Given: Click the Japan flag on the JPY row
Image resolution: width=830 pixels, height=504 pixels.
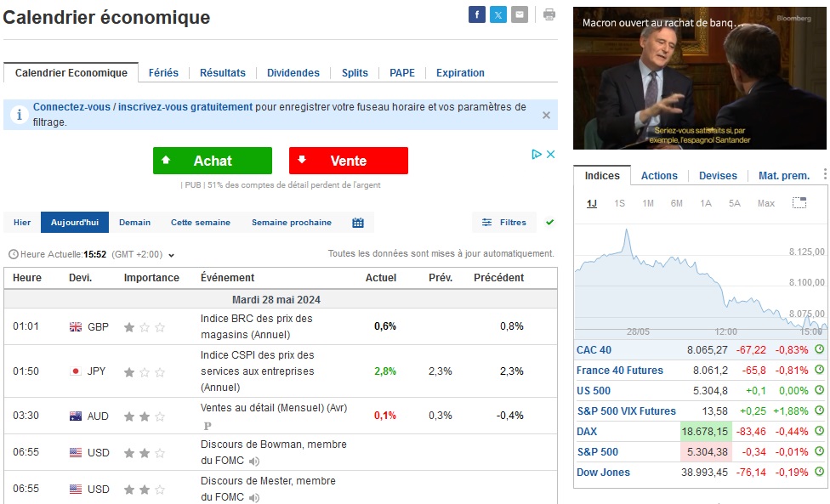Looking at the screenshot, I should (x=76, y=371).
